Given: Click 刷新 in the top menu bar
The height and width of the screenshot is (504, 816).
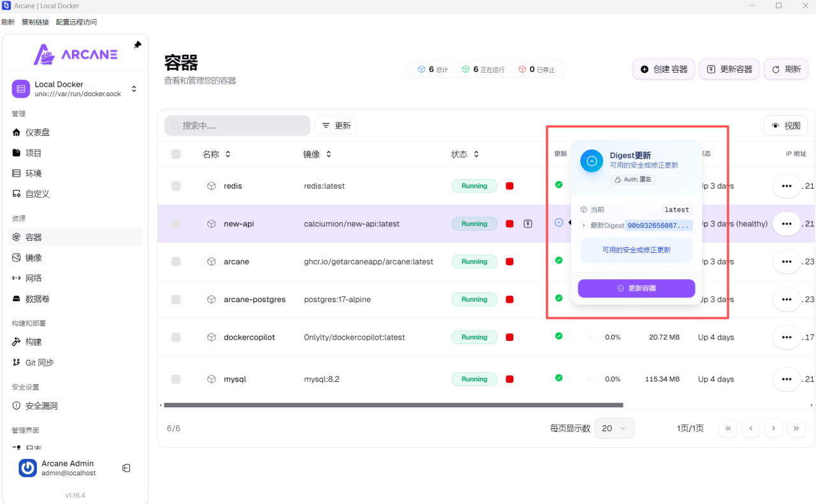Looking at the screenshot, I should click(8, 22).
